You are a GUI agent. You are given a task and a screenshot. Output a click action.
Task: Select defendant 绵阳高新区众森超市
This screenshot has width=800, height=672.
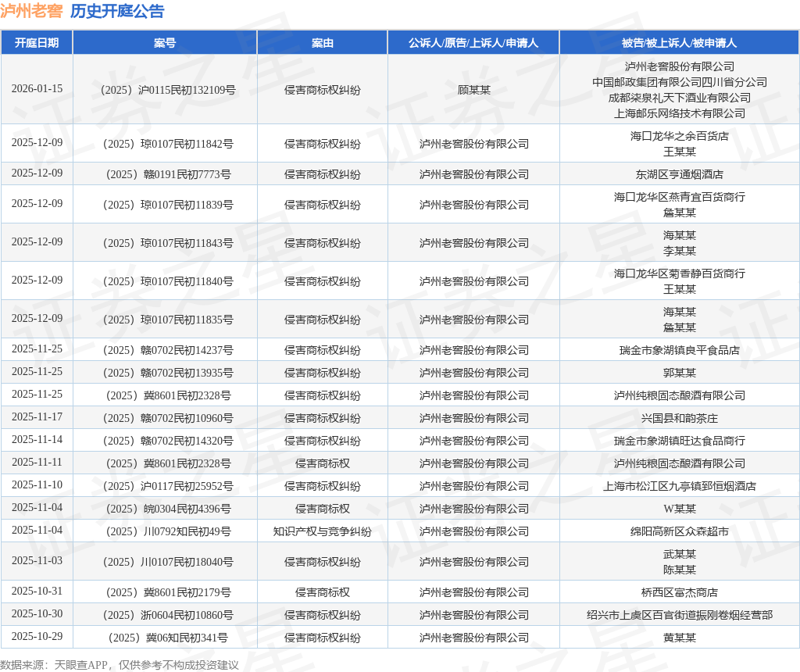pos(680,531)
